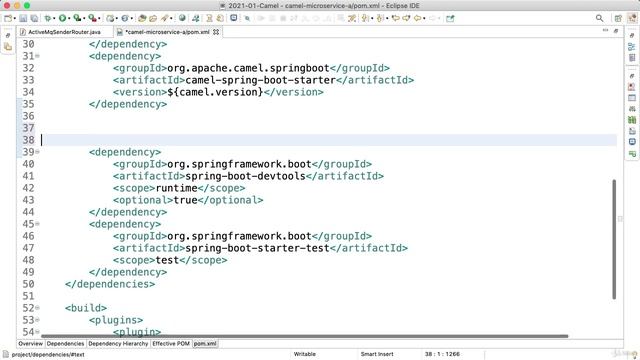Click the Open Task folder icon
Image resolution: width=640 pixels, height=360 pixels.
tap(153, 18)
